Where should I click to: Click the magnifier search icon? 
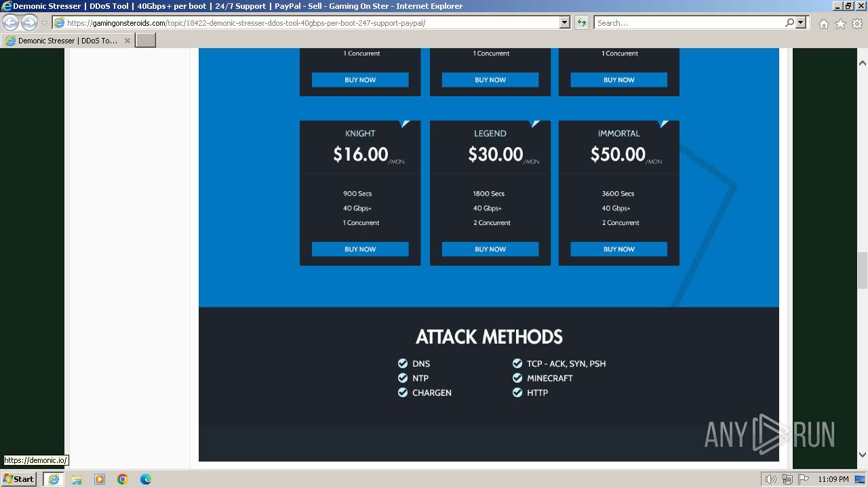point(789,23)
